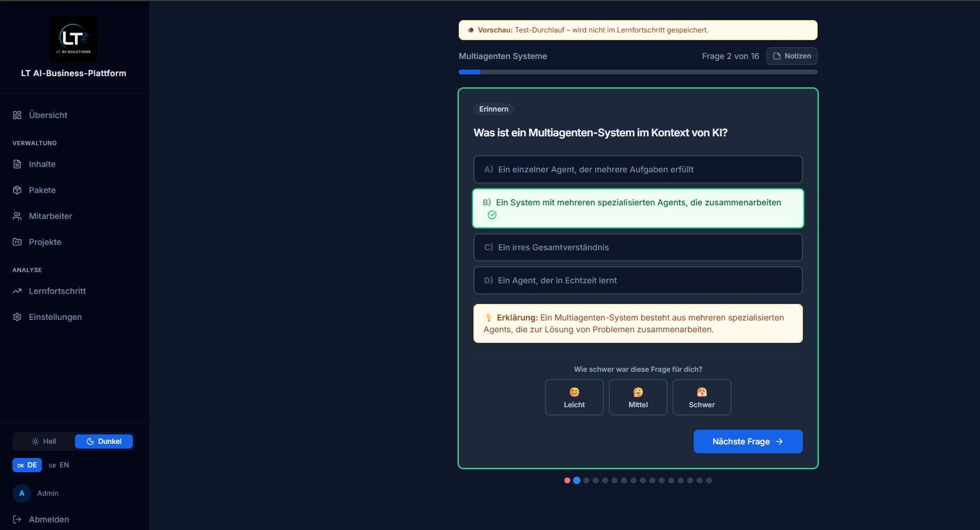Image resolution: width=980 pixels, height=530 pixels.
Task: Click the Erklärung explanation box
Action: click(x=638, y=323)
